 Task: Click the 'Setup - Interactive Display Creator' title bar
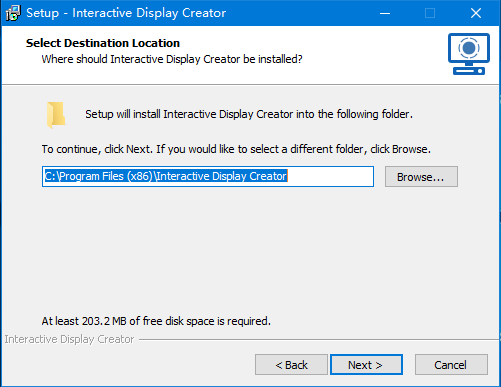pos(126,13)
